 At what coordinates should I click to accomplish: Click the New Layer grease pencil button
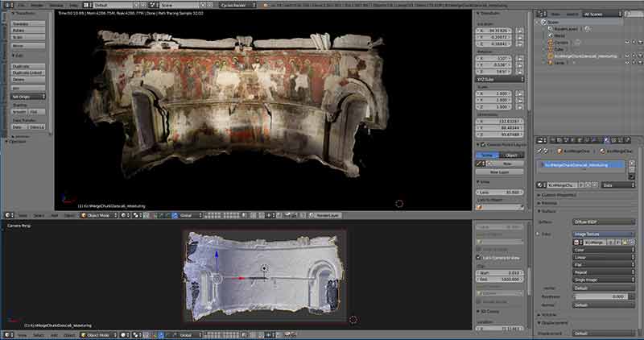pyautogui.click(x=500, y=172)
